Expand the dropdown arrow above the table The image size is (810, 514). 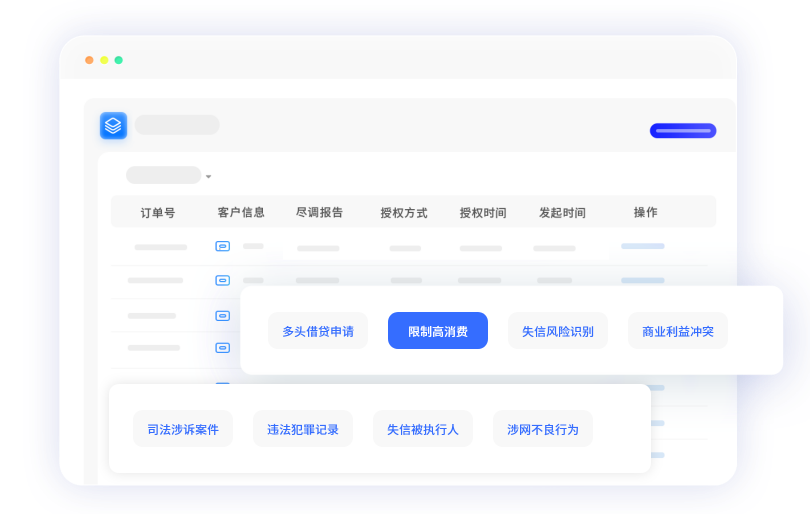point(208,177)
